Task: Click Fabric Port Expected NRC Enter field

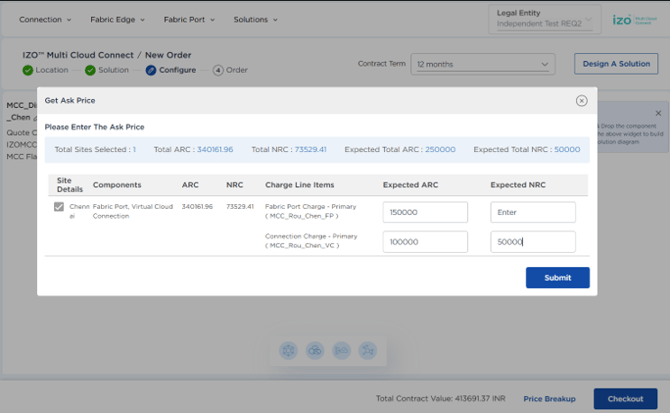Action: click(533, 212)
